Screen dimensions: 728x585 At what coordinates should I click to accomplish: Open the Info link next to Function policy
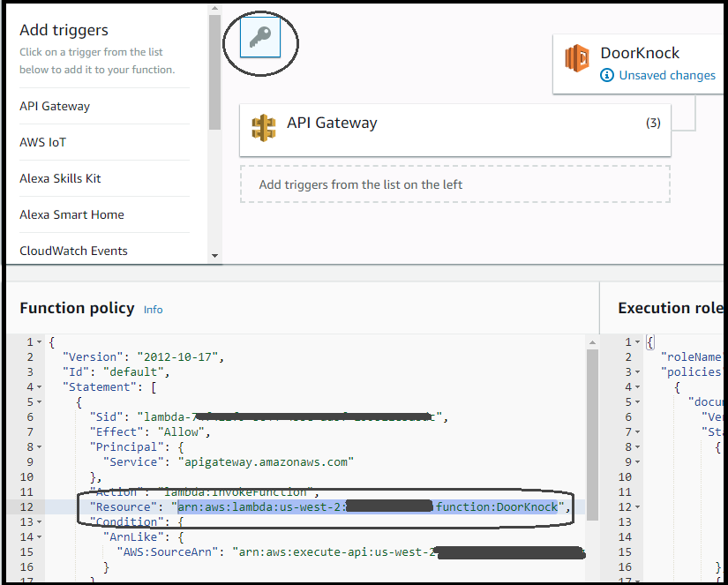(x=154, y=310)
